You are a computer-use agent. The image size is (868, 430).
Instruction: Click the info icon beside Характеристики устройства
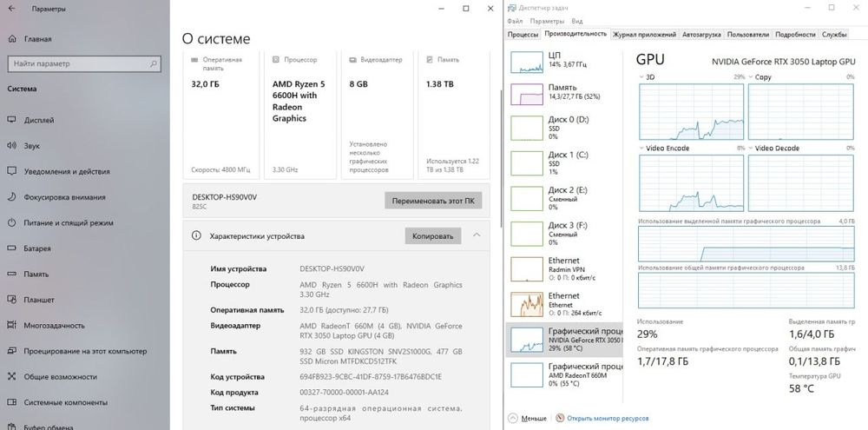click(x=196, y=235)
